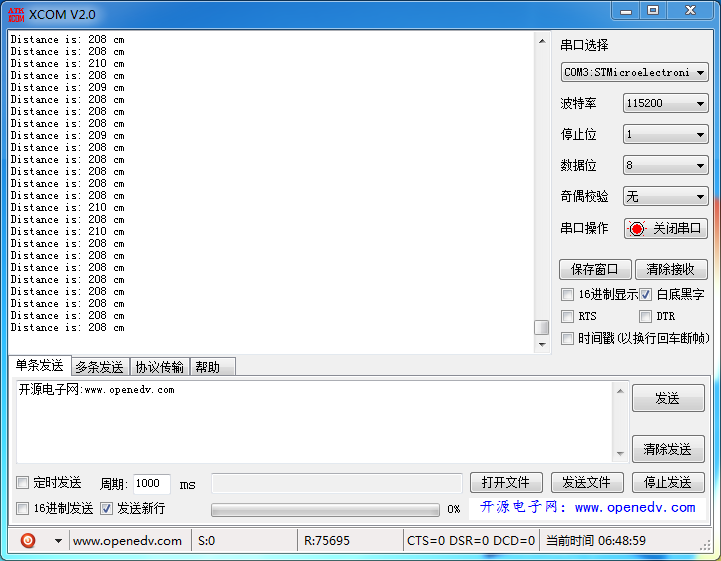Image resolution: width=721 pixels, height=561 pixels.
Task: Click the window resize grip in the status bar corner
Action: click(705, 546)
